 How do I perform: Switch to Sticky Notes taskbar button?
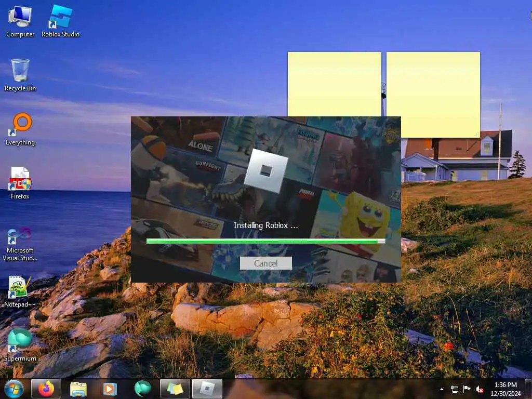point(175,389)
